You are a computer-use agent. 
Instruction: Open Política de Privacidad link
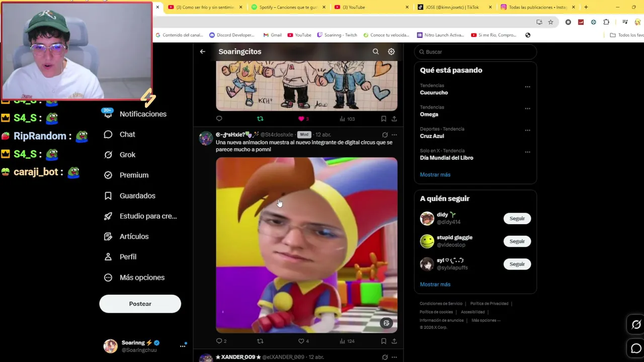click(x=489, y=304)
